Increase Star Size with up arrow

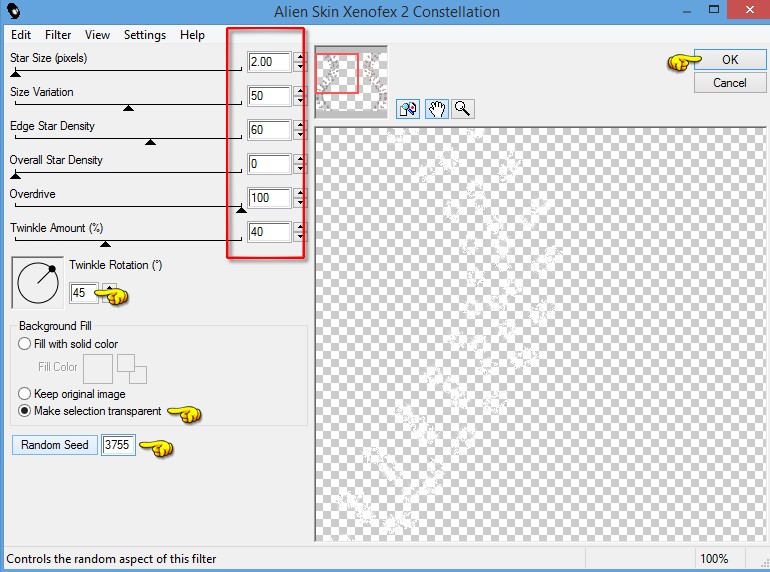click(300, 57)
